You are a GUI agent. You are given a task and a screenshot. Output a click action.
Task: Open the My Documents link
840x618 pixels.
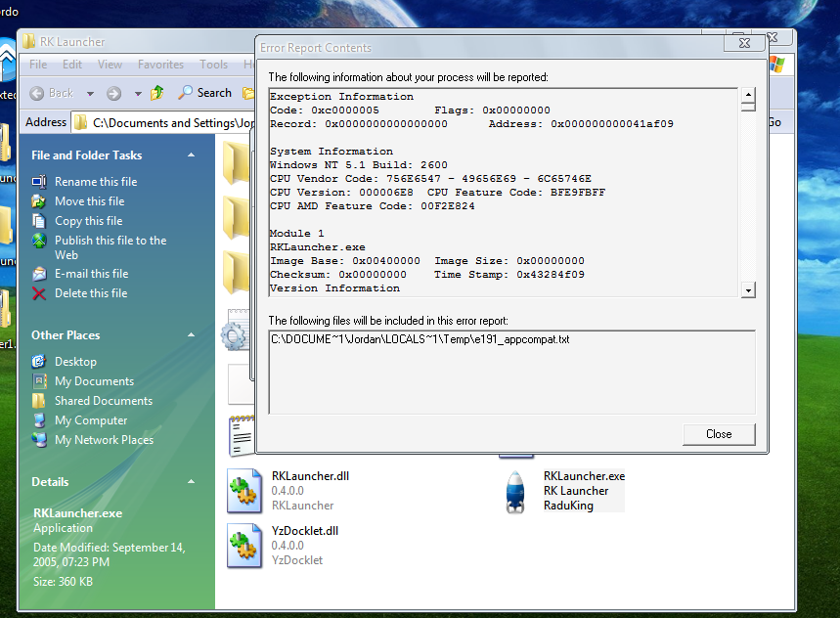coord(94,380)
